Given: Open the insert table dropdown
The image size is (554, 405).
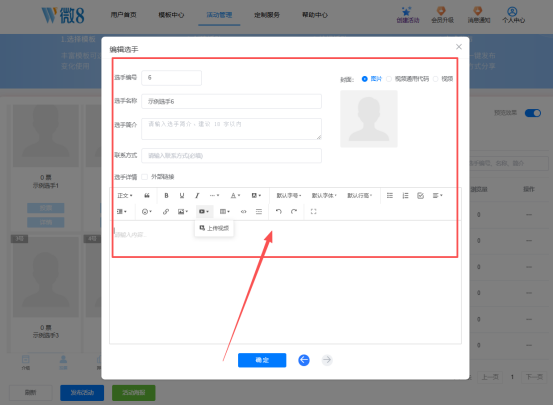Looking at the screenshot, I should (x=225, y=212).
